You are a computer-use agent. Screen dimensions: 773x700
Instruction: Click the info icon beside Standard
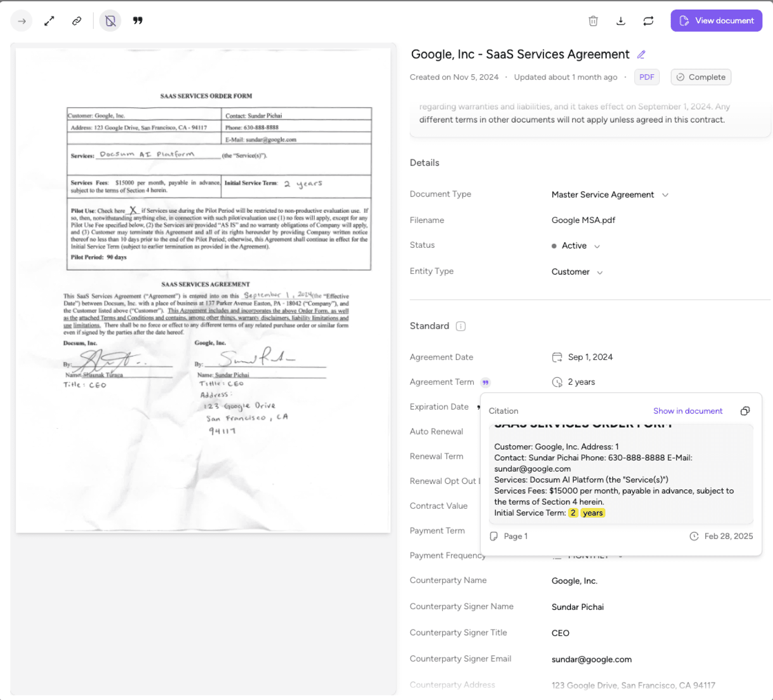pyautogui.click(x=461, y=326)
